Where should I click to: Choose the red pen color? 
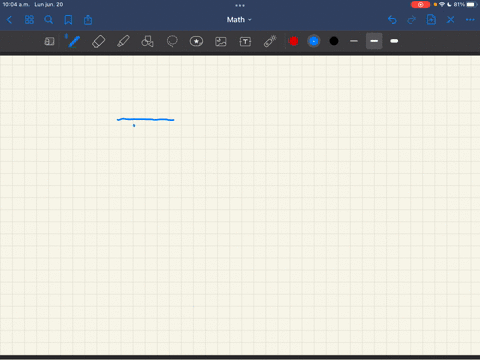coord(293,41)
